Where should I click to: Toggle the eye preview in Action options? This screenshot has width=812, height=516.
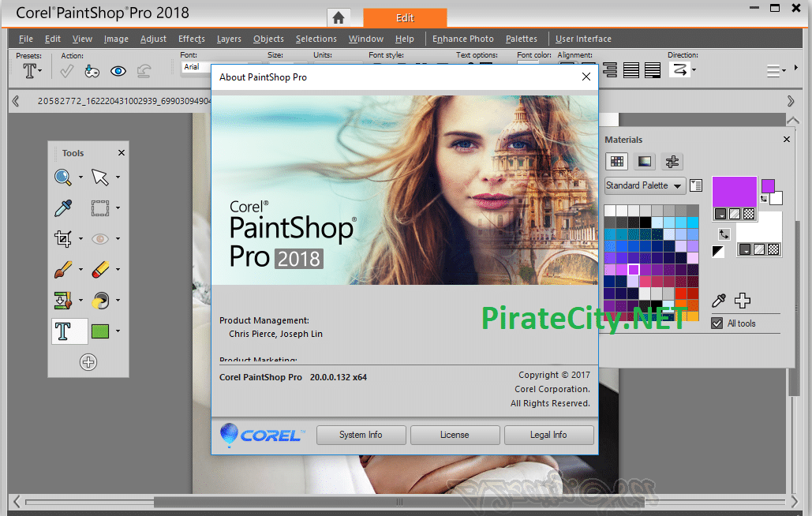[x=118, y=71]
